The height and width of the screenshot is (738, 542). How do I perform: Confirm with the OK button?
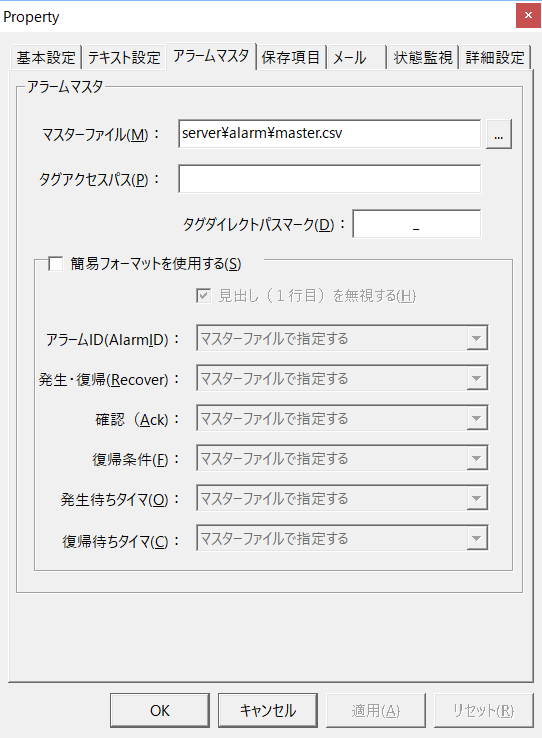[x=160, y=710]
